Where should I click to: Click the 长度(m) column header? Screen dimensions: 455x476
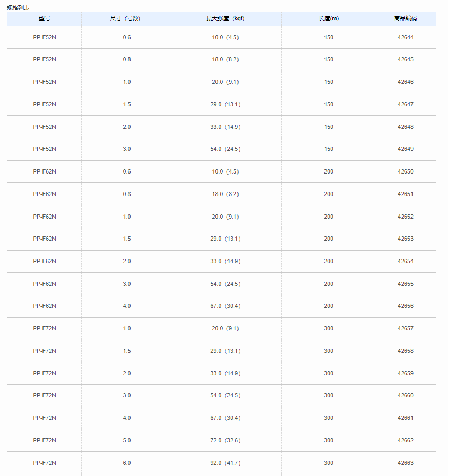[x=329, y=18]
